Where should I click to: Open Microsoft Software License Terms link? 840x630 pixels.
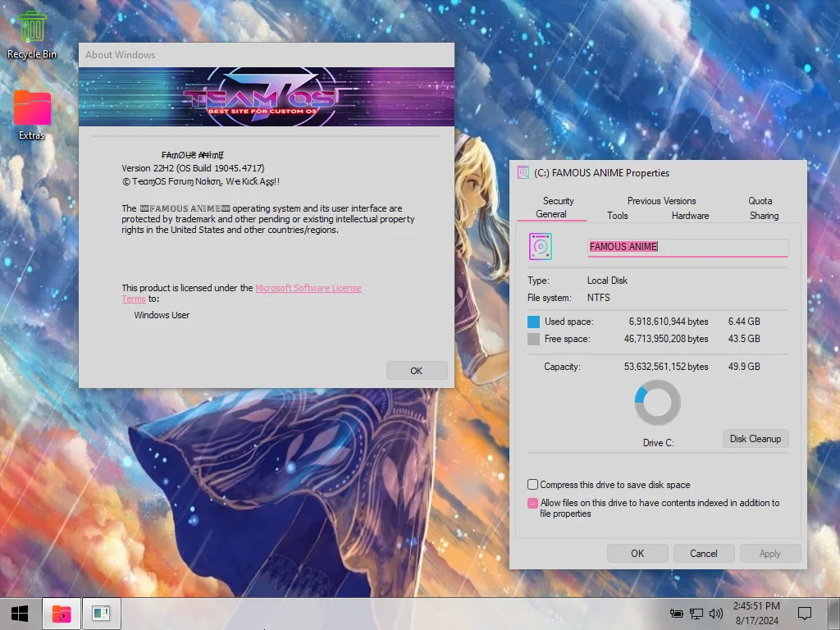308,288
